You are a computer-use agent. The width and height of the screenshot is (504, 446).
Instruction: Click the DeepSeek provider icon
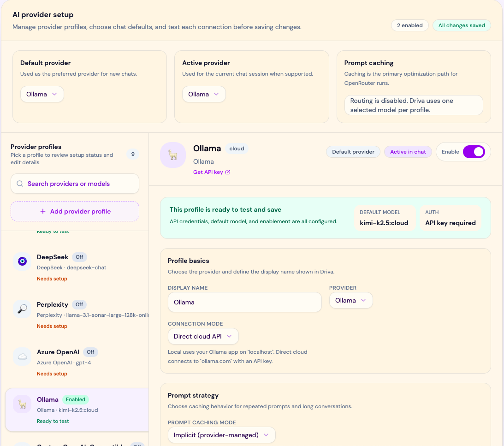[22, 262]
